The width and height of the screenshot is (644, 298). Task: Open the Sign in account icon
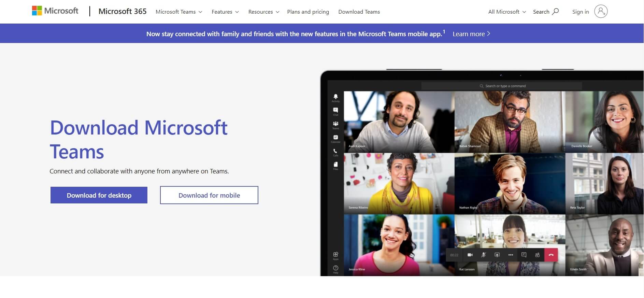[x=601, y=12]
